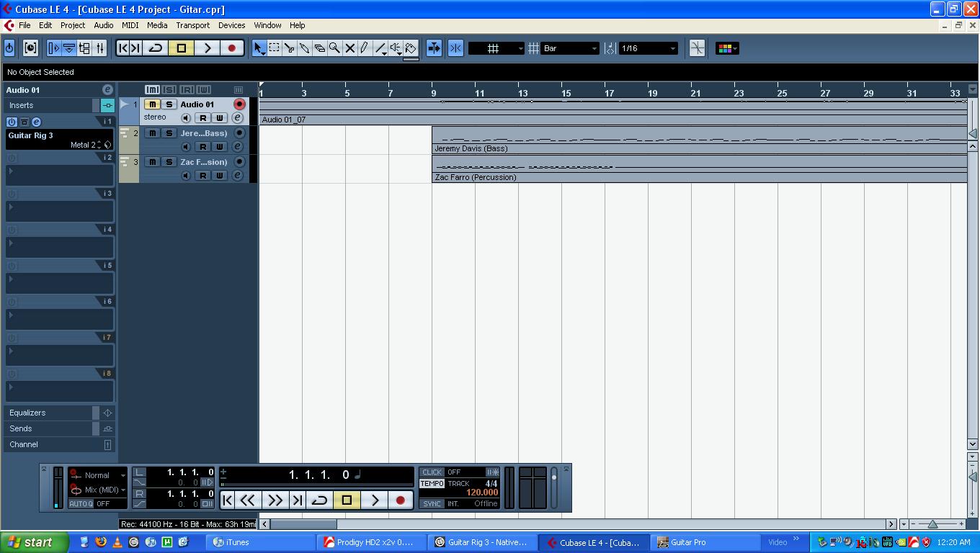The height and width of the screenshot is (553, 980).
Task: Expand the Equalizers section
Action: tap(61, 413)
